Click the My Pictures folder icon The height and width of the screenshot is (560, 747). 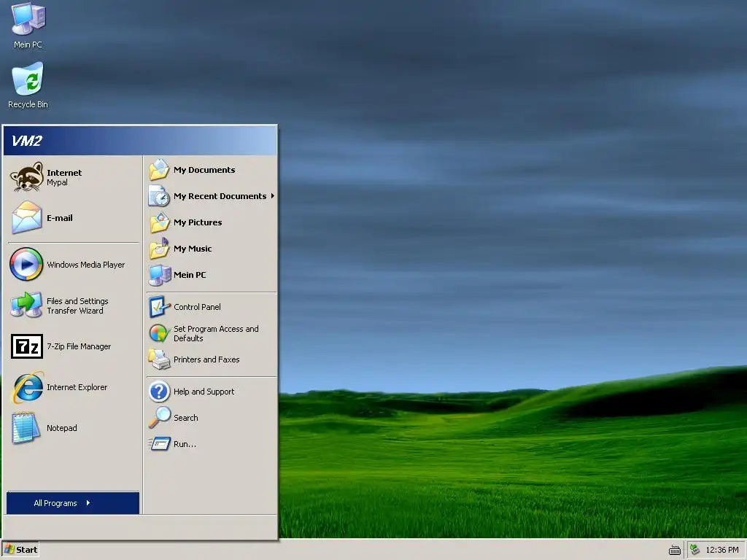pyautogui.click(x=159, y=222)
